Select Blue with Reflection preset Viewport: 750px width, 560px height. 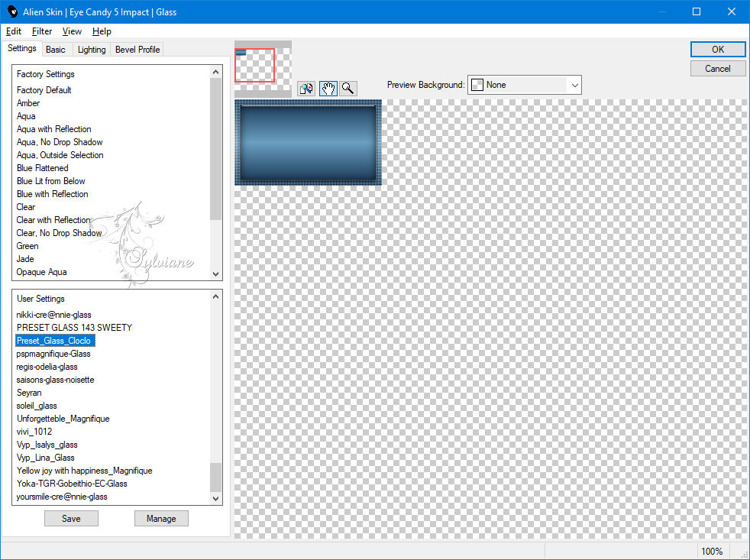coord(52,193)
